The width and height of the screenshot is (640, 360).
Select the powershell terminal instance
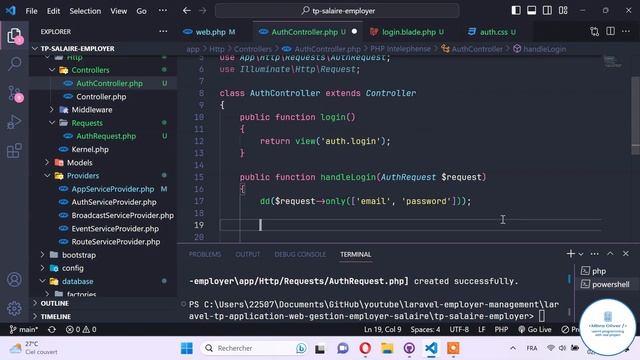[x=606, y=284]
